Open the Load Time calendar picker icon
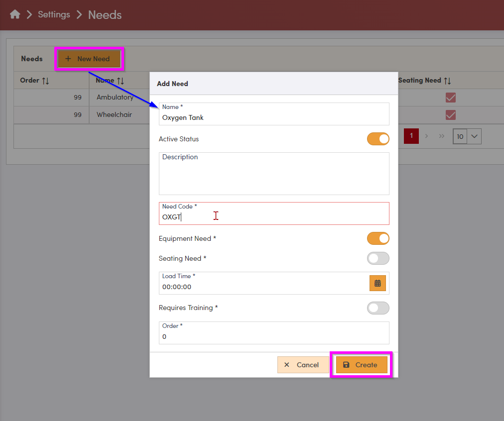Viewport: 504px width, 421px height. (x=378, y=283)
